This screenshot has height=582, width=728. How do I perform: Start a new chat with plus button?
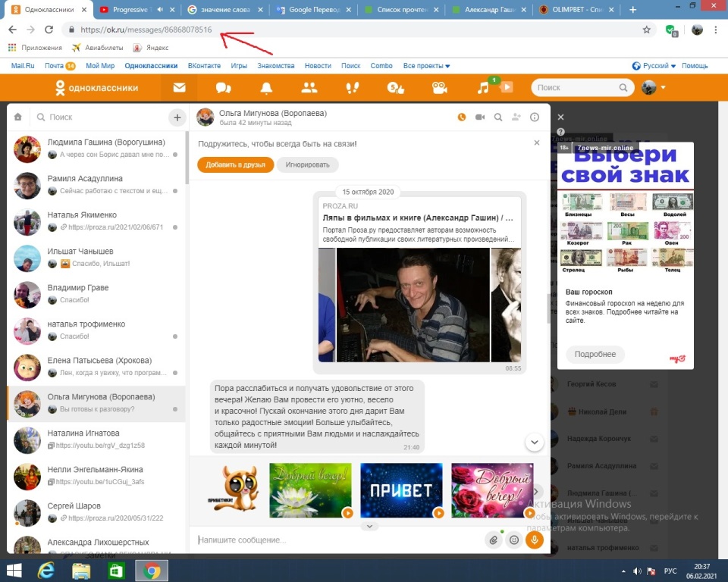click(x=177, y=117)
